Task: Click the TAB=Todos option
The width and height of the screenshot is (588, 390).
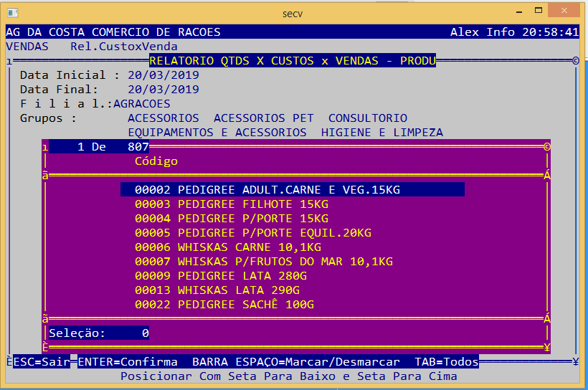Action: click(x=446, y=362)
